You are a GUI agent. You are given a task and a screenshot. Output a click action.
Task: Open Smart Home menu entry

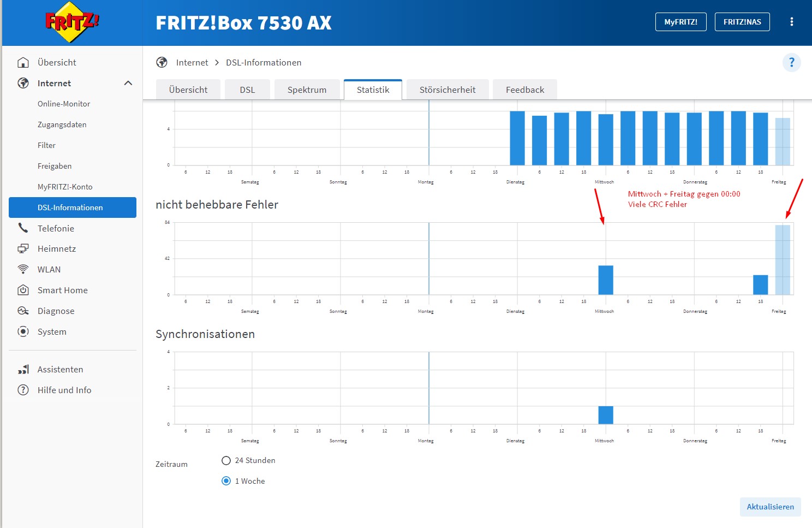click(63, 290)
